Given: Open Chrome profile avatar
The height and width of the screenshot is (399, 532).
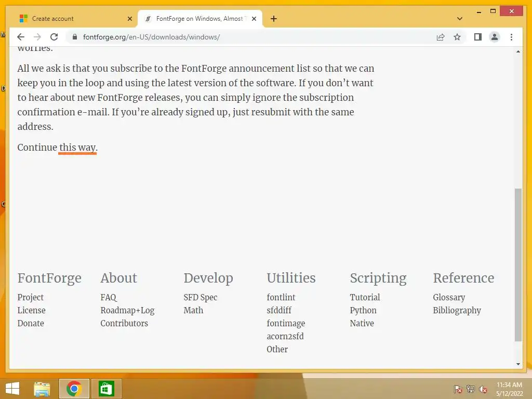Looking at the screenshot, I should click(495, 37).
